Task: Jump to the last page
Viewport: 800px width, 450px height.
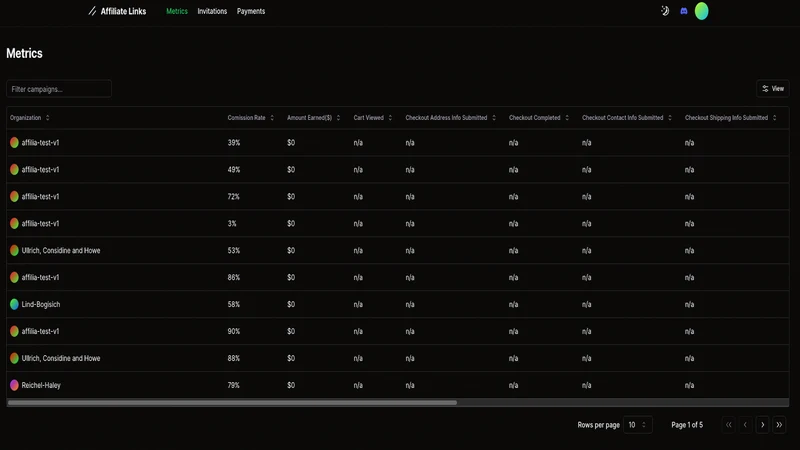Action: (779, 425)
